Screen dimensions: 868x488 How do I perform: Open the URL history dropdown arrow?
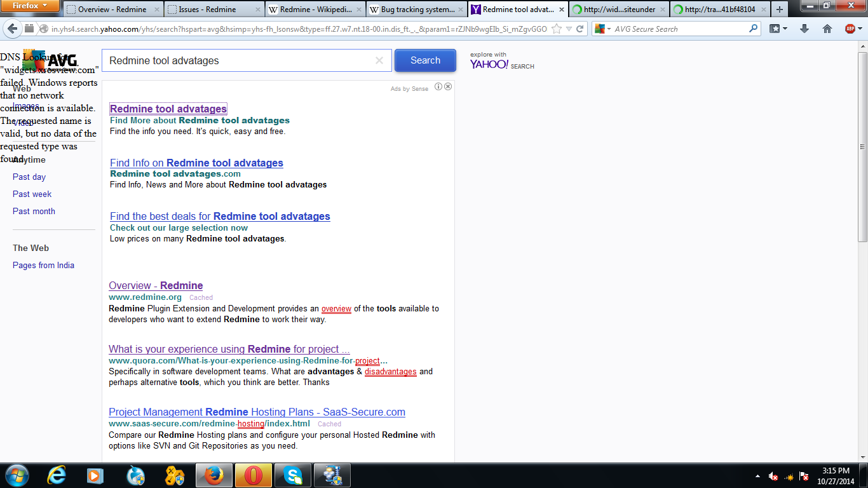click(x=569, y=29)
